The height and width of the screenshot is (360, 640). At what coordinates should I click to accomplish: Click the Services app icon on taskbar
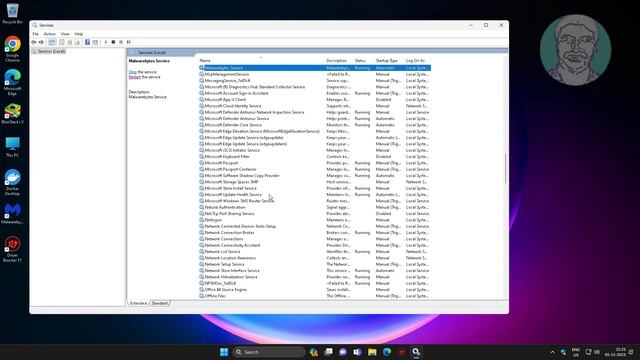[x=416, y=352]
